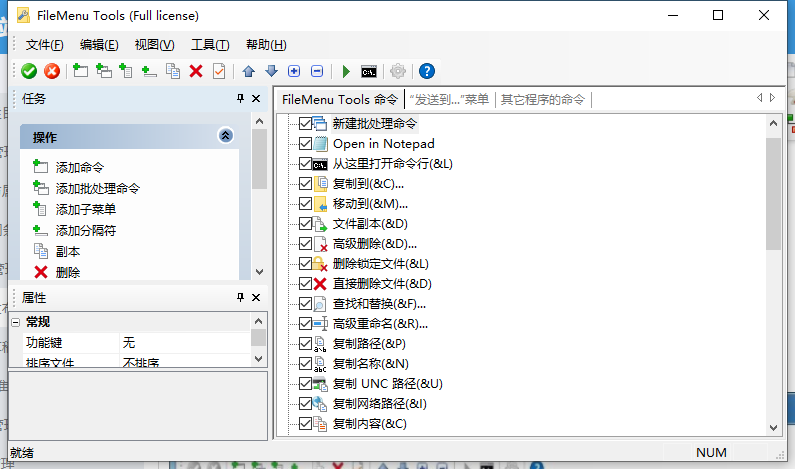The width and height of the screenshot is (795, 469).
Task: Click the 删除 red X icon in the task list
Action: (41, 272)
